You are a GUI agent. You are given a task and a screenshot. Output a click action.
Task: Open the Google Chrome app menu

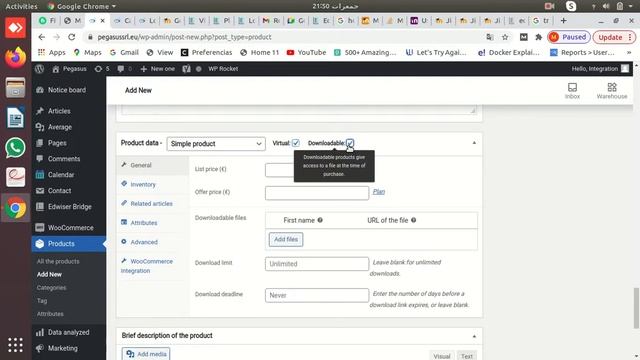(82, 6)
